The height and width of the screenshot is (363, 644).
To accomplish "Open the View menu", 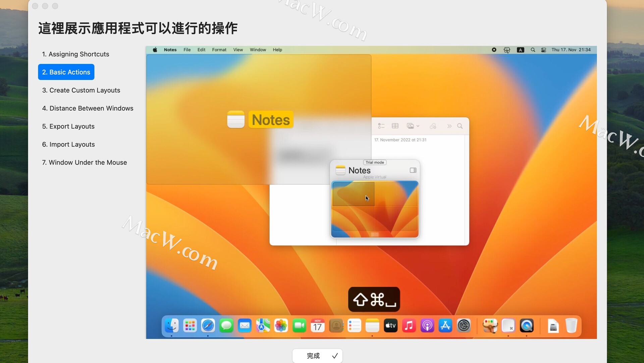I will [238, 50].
